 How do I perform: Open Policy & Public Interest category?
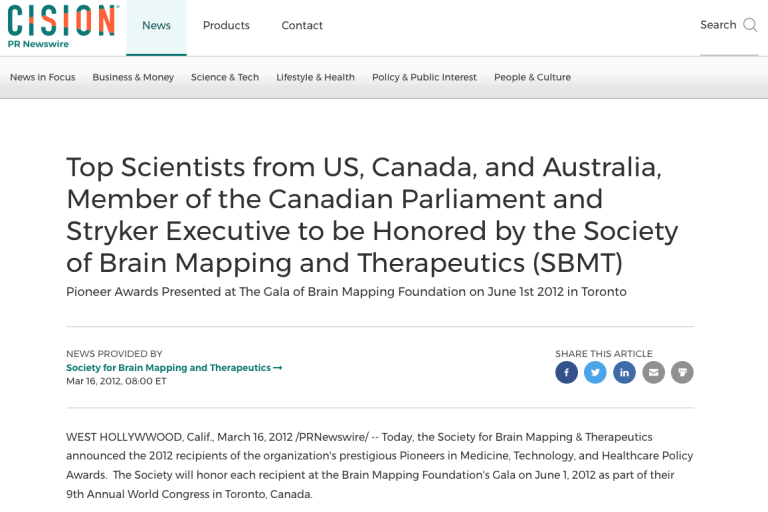click(x=424, y=77)
